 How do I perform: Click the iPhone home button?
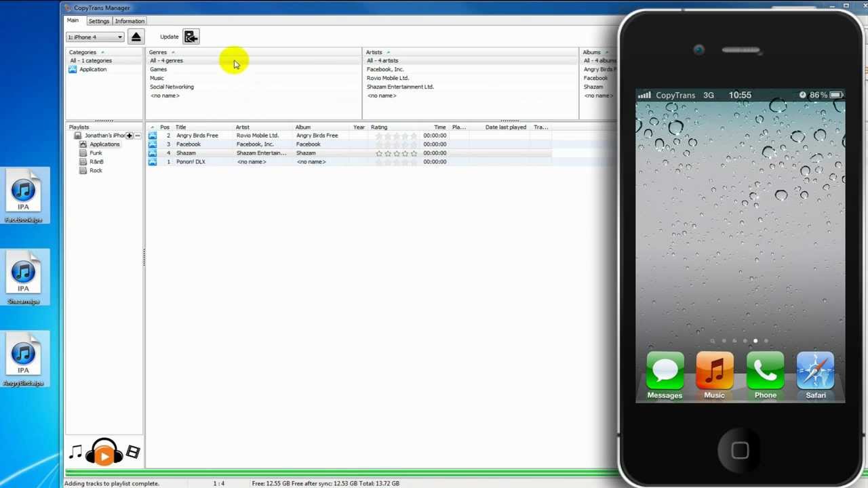740,451
